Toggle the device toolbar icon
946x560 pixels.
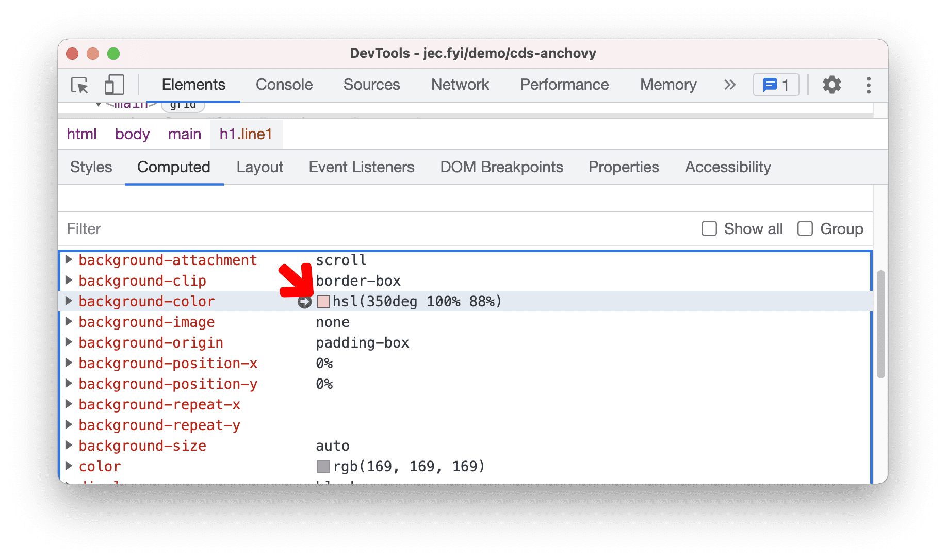point(113,85)
